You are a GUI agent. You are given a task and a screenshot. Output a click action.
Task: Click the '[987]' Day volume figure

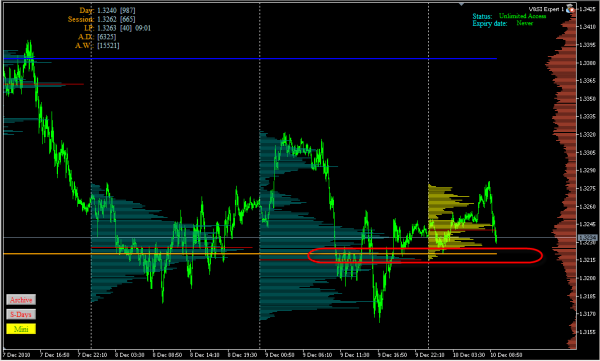click(x=128, y=10)
